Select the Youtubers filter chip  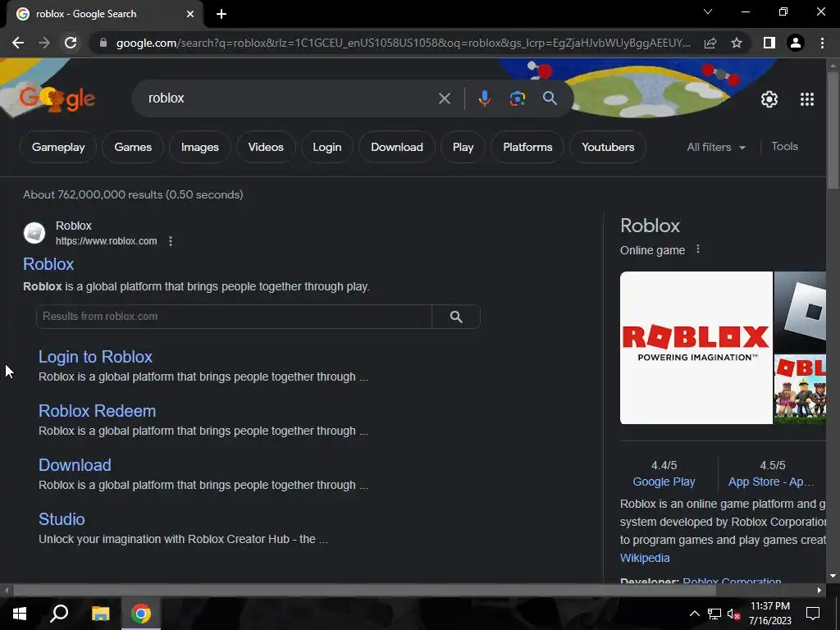coord(608,147)
